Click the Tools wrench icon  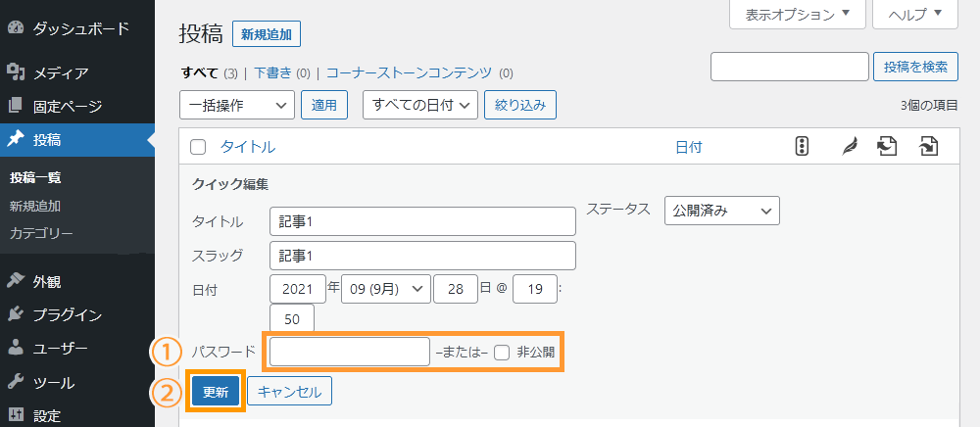click(16, 381)
